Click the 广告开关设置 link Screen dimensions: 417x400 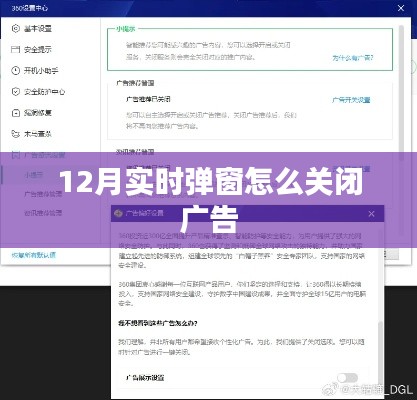(351, 100)
